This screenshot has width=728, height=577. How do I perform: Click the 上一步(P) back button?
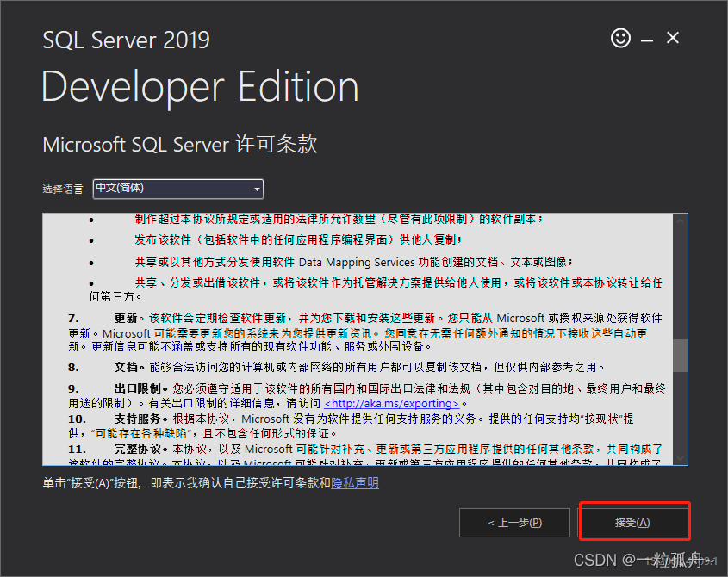(514, 523)
